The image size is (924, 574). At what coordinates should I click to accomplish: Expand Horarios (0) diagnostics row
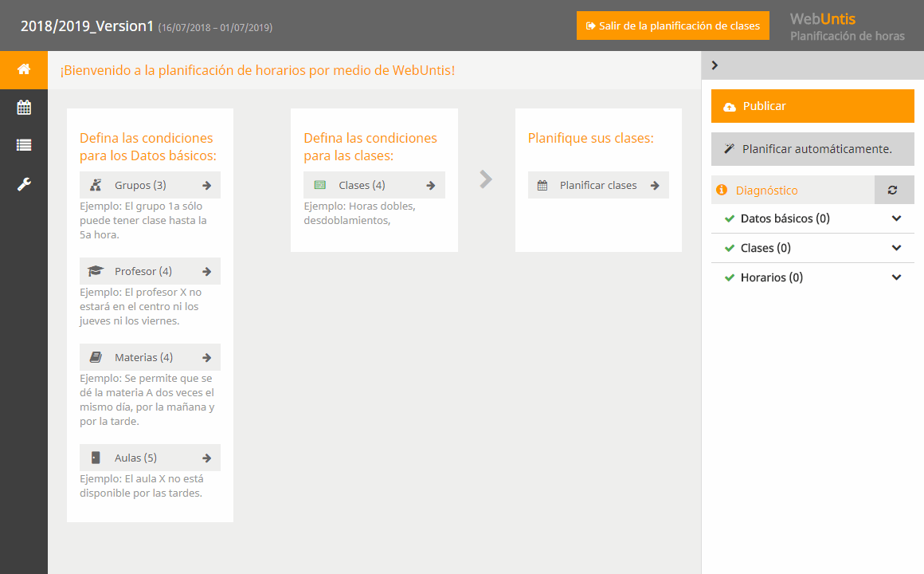812,278
